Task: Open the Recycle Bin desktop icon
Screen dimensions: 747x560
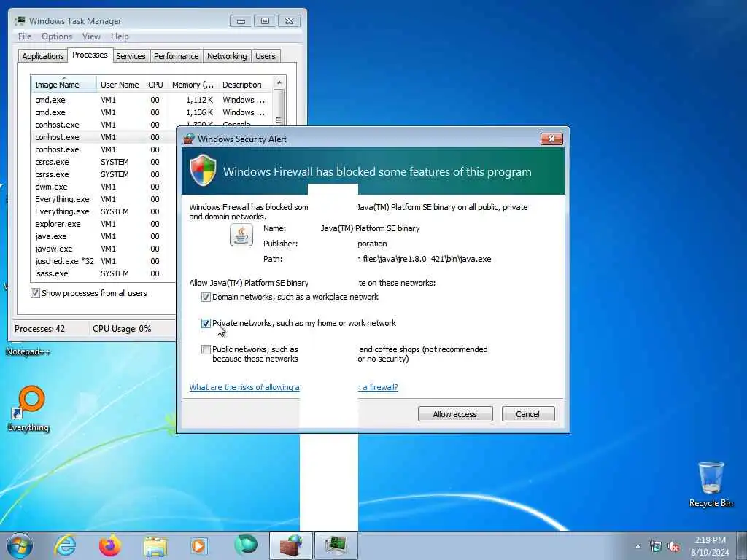Action: [711, 484]
